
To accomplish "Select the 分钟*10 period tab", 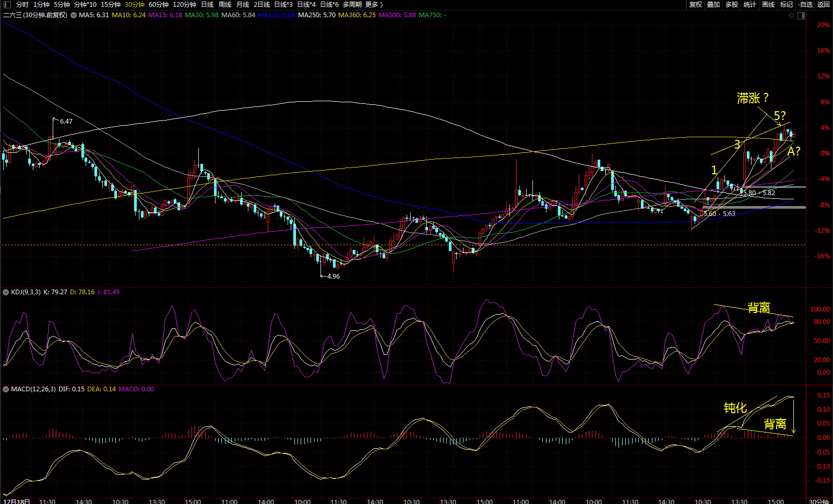I will 85,5.
